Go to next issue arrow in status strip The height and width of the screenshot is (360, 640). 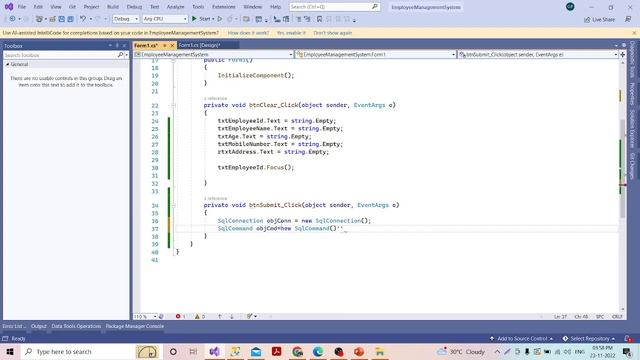(x=232, y=316)
